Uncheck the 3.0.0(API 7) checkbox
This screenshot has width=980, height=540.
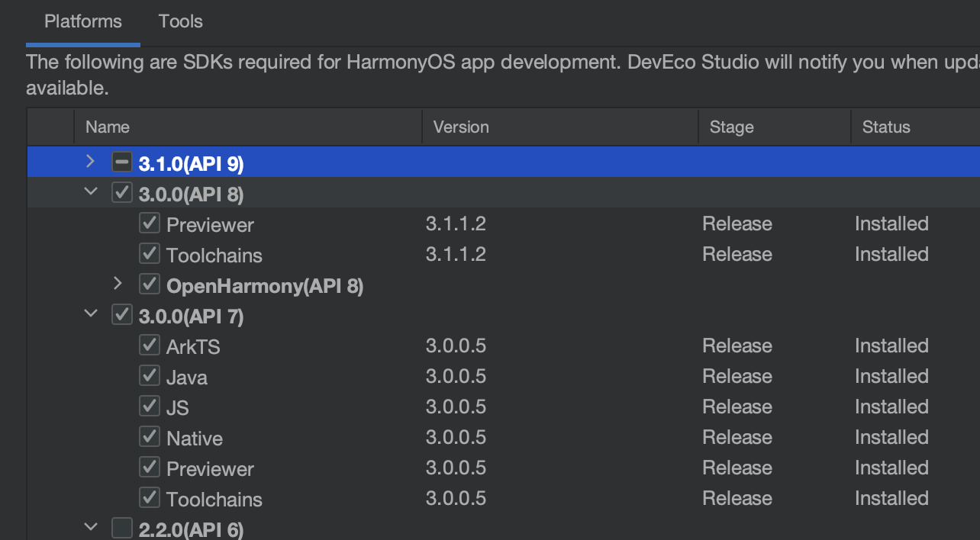click(x=122, y=315)
